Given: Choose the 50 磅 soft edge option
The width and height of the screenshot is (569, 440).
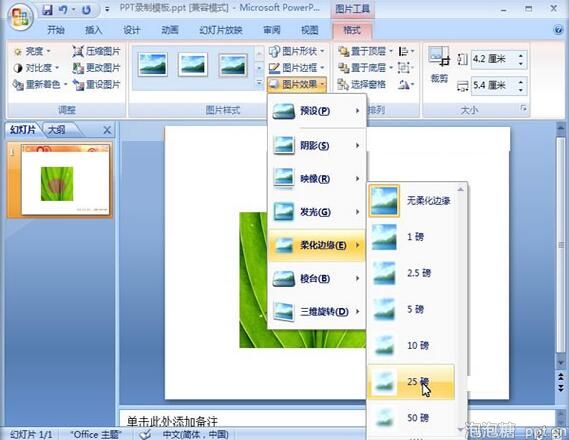Looking at the screenshot, I should pyautogui.click(x=411, y=418).
